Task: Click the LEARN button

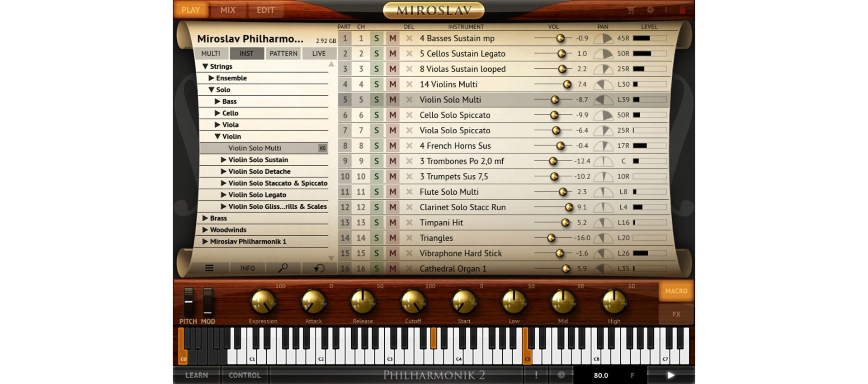Action: pyautogui.click(x=197, y=375)
